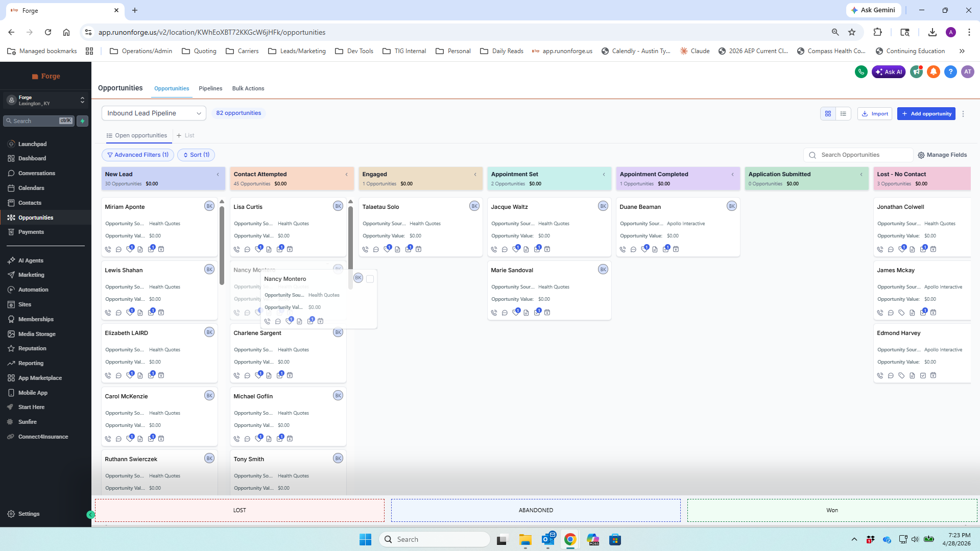Open tasks icon on Duane Beaman card

coord(666,249)
